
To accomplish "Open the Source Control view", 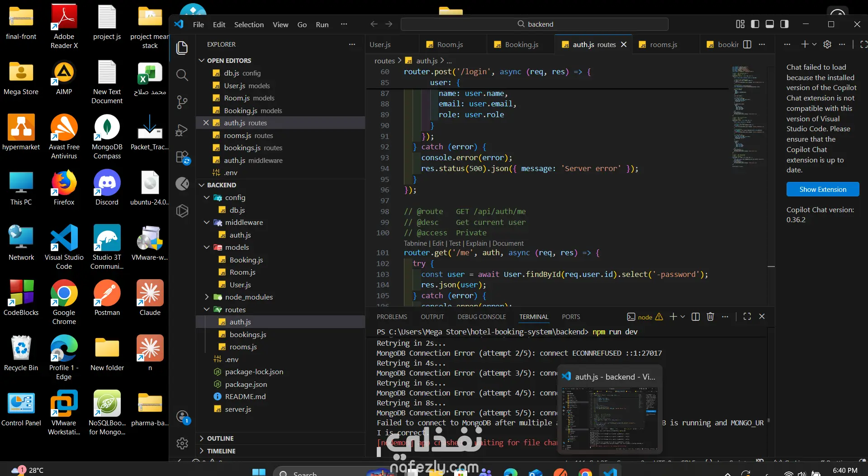I will click(182, 102).
